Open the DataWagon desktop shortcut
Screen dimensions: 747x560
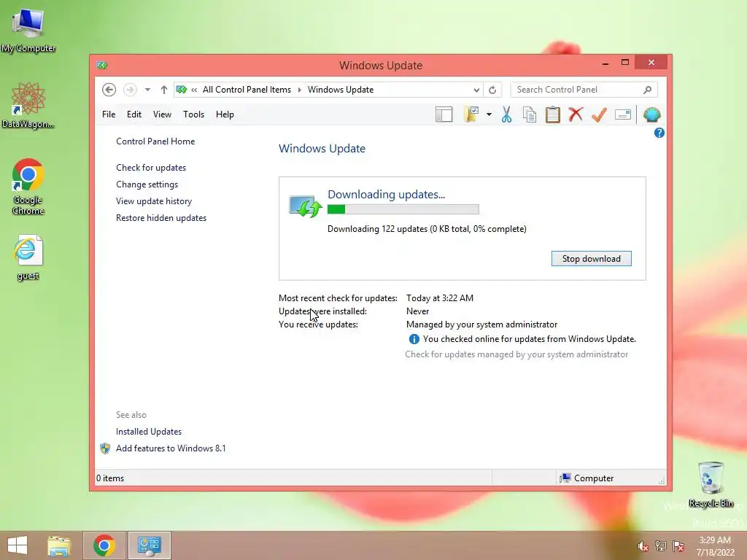click(x=28, y=105)
